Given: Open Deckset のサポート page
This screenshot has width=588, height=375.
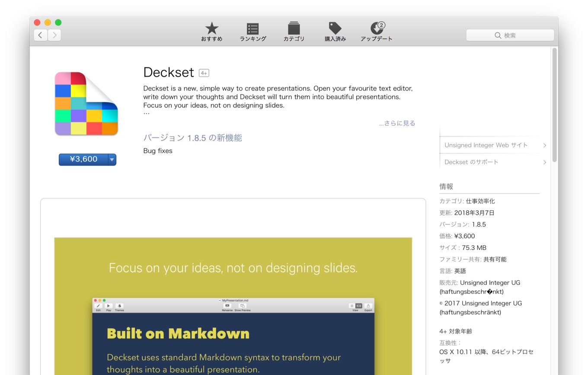Looking at the screenshot, I should 470,162.
